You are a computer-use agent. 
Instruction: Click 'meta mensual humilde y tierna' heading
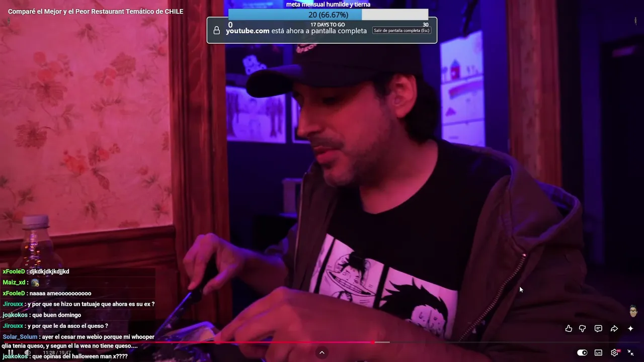pyautogui.click(x=328, y=5)
